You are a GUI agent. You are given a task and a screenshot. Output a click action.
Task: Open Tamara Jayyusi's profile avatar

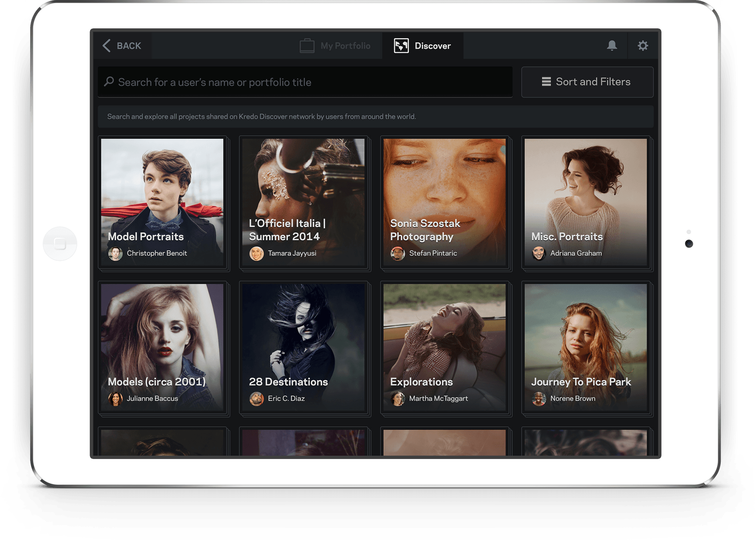[x=257, y=253]
